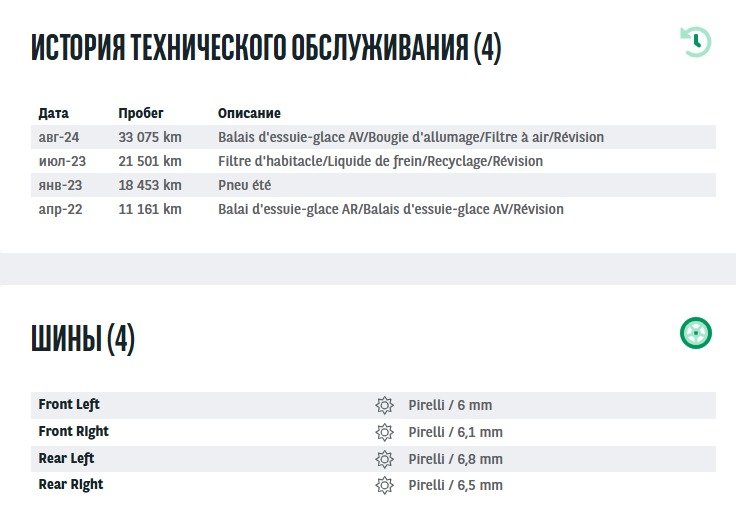Click the Front Right tire gear icon

tap(384, 432)
